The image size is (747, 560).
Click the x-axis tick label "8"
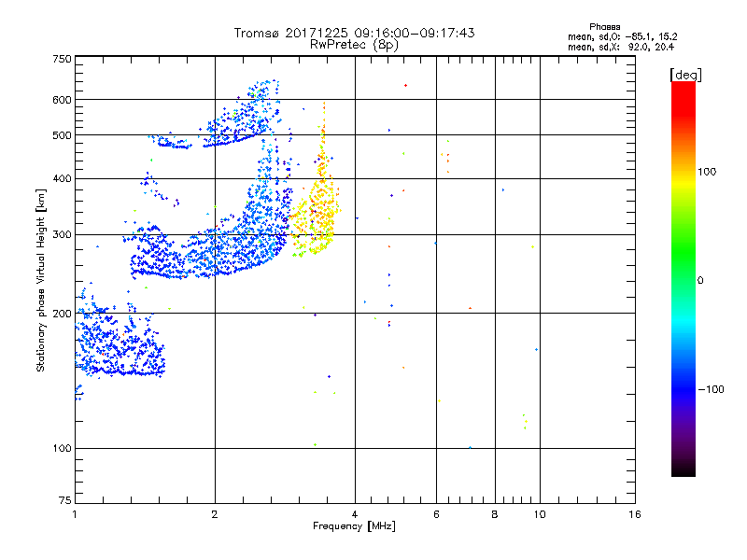click(x=495, y=514)
